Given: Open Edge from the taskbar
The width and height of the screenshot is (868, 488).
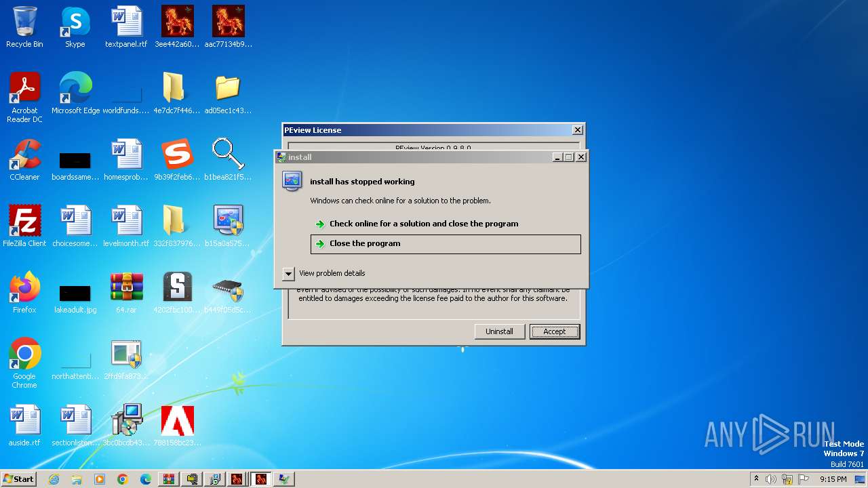Looking at the screenshot, I should pyautogui.click(x=146, y=479).
